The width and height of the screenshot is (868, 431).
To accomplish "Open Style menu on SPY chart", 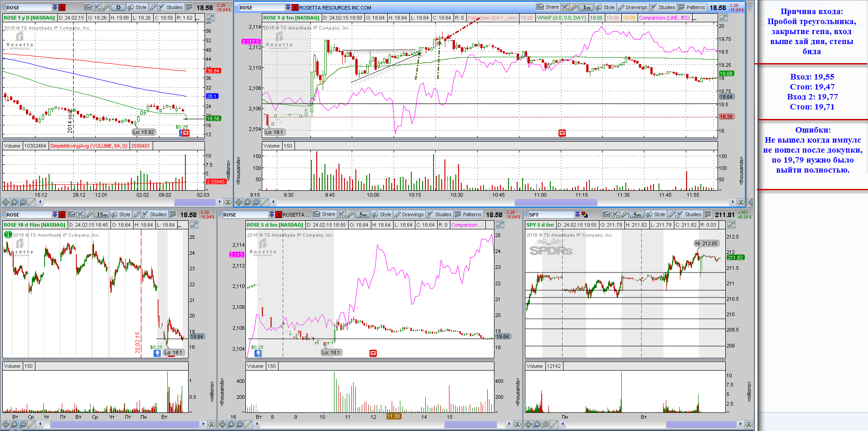I will pos(656,214).
